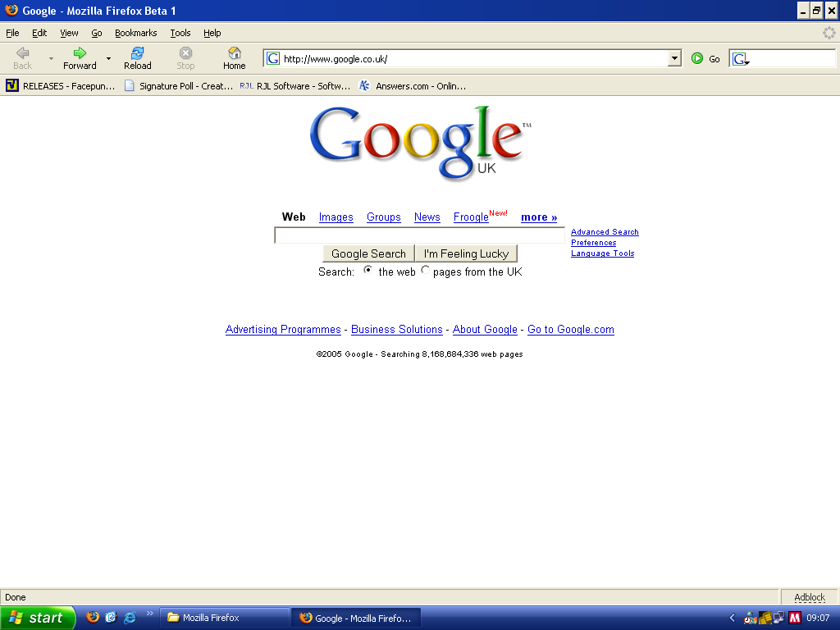Click the green Go button icon

click(x=697, y=58)
